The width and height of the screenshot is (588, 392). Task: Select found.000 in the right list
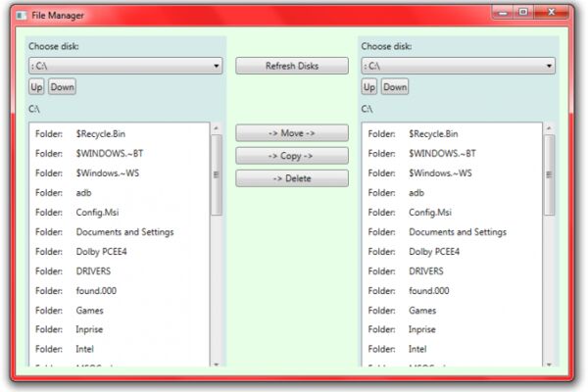click(452, 291)
